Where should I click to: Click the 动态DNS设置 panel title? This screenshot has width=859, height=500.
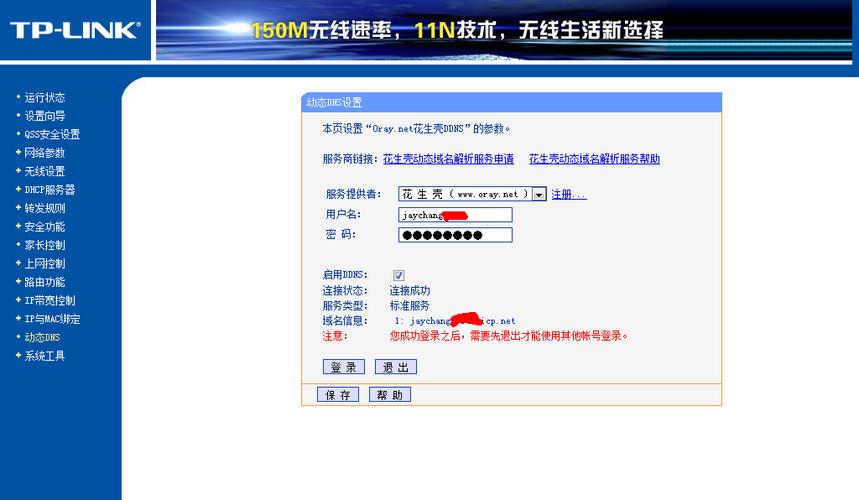coord(334,102)
